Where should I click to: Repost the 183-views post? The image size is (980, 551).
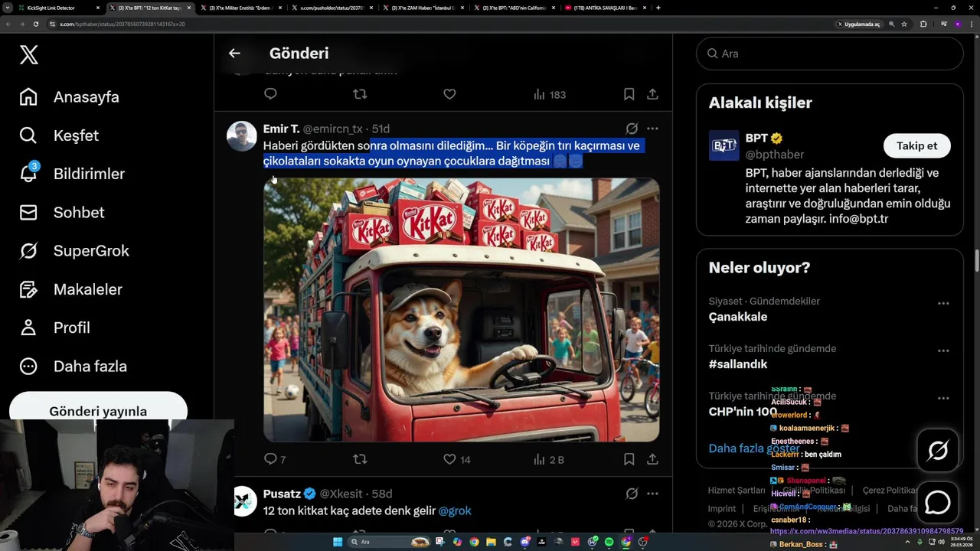[x=360, y=94]
